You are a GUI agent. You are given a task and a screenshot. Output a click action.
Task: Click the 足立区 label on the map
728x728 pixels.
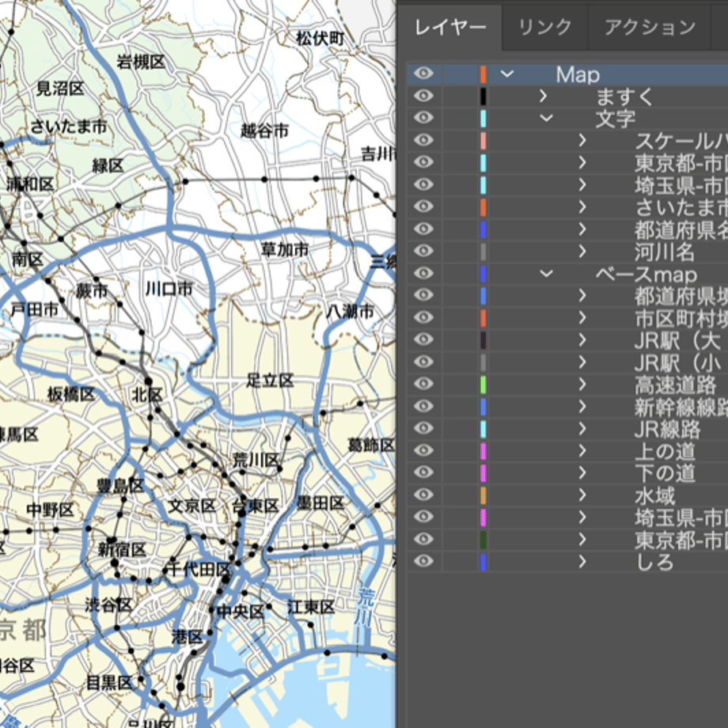coord(270,381)
